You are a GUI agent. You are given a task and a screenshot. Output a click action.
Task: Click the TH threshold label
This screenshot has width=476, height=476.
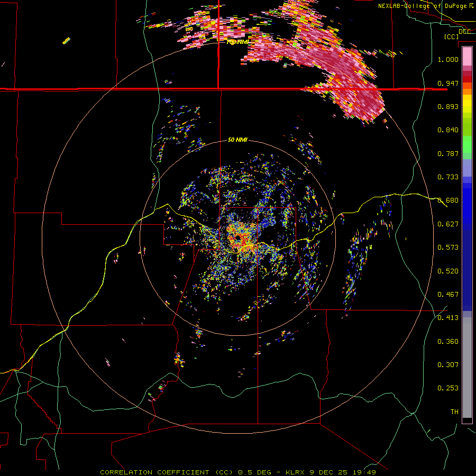pyautogui.click(x=454, y=412)
